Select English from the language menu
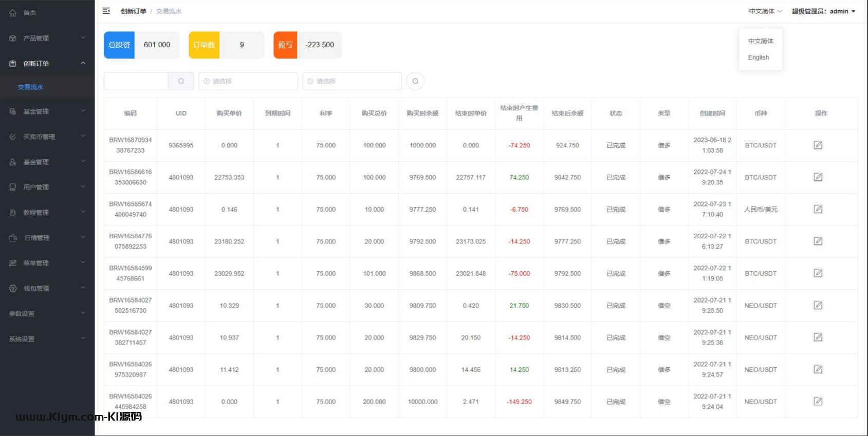This screenshot has width=868, height=436. [x=759, y=58]
